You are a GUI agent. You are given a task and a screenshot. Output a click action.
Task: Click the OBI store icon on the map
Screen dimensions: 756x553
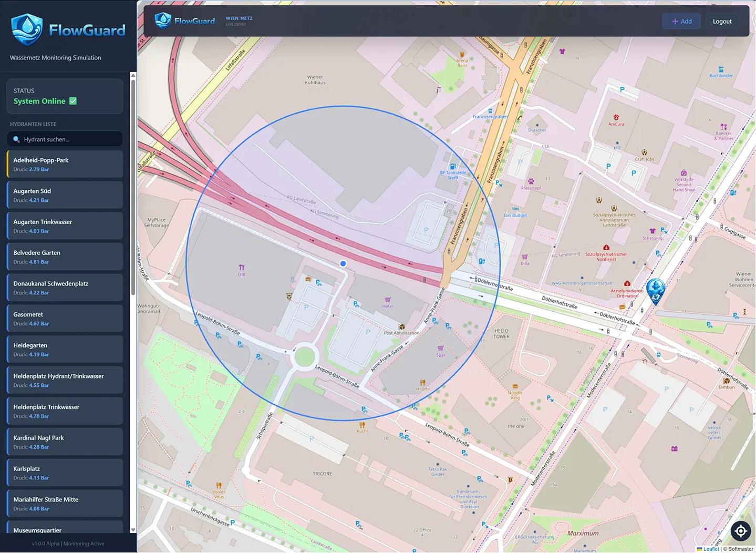coord(241,268)
